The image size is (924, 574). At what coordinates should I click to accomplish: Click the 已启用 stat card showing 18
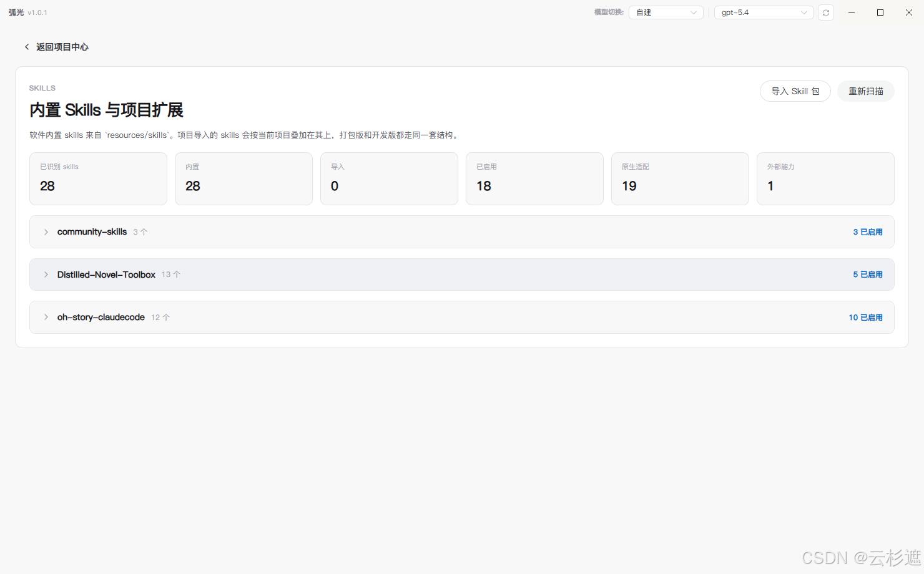534,178
